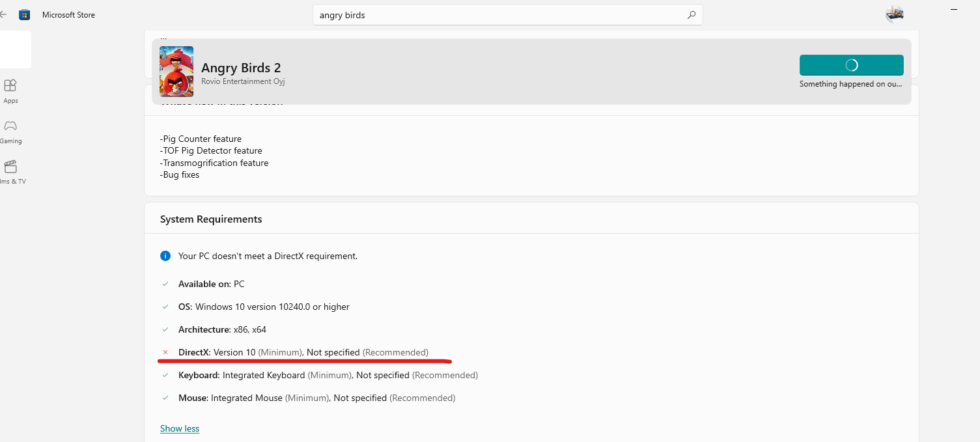Screen dimensions: 980x442
Task: Click the Rovio Entertainment Oyj publisher name
Action: [243, 81]
